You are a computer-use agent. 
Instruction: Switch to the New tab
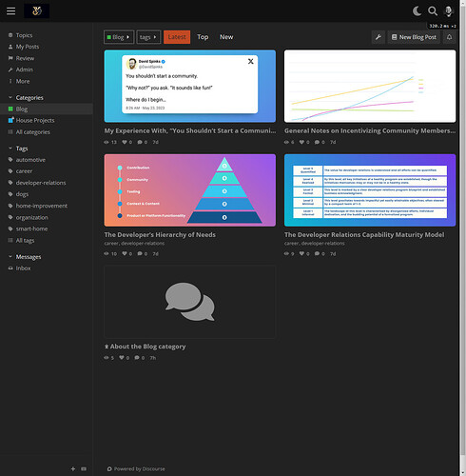[226, 37]
